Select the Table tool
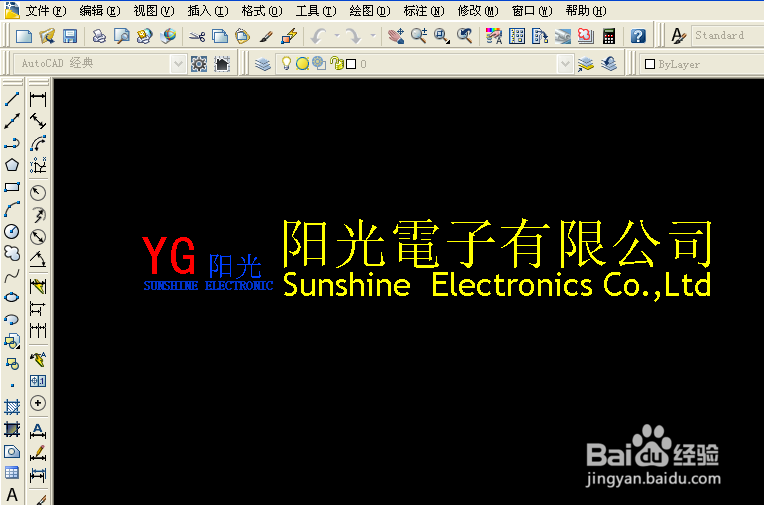This screenshot has height=505, width=764. point(12,472)
